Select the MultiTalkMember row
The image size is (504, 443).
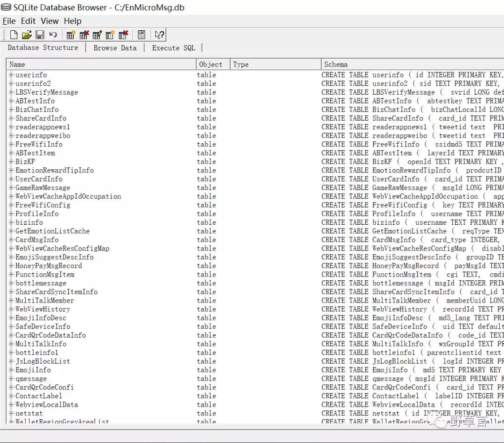click(255, 300)
